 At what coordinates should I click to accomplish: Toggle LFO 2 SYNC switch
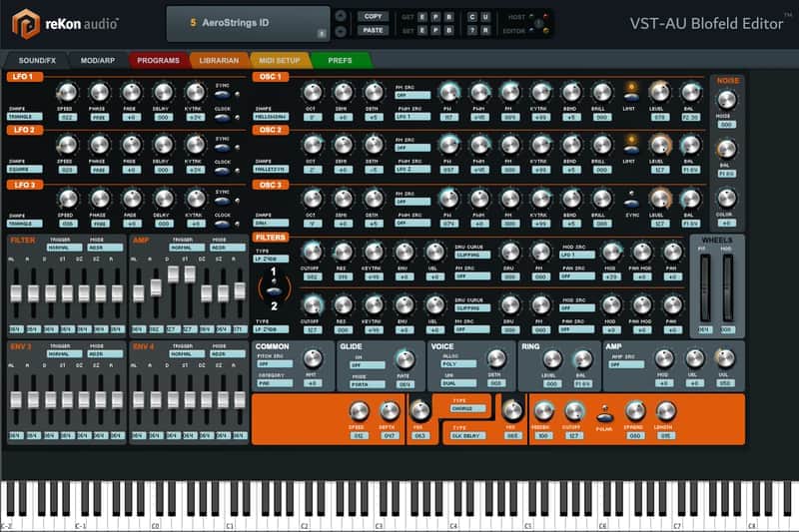222,148
